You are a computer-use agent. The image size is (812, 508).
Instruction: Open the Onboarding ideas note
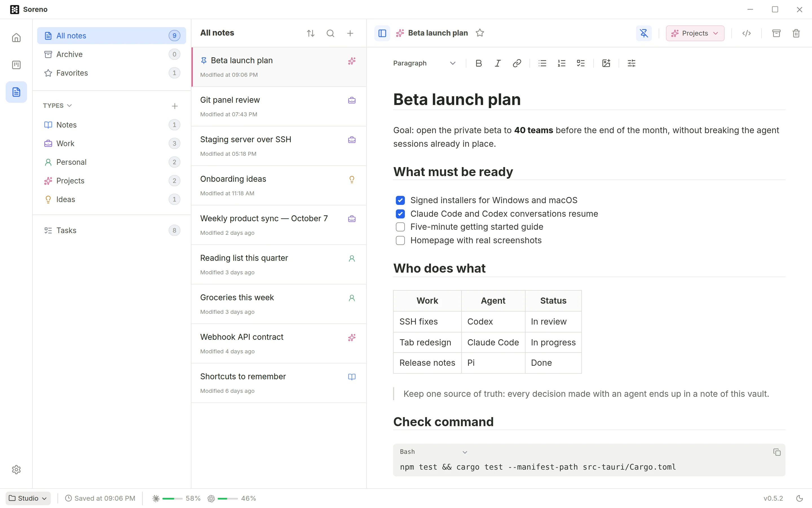(x=279, y=185)
